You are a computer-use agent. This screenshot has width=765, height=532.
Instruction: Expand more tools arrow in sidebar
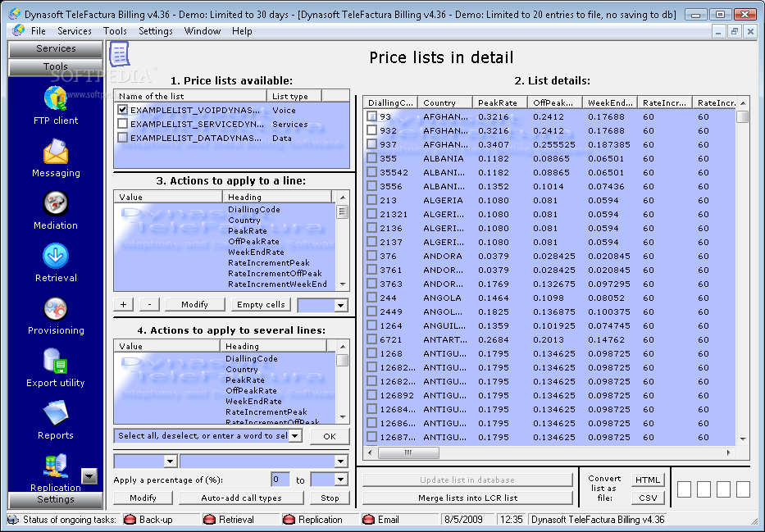[x=89, y=476]
